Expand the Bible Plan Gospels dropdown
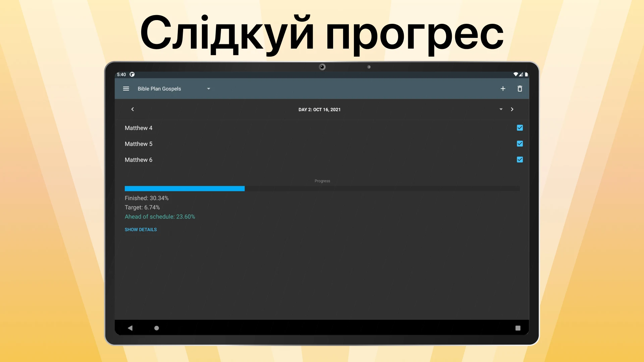 174,89
